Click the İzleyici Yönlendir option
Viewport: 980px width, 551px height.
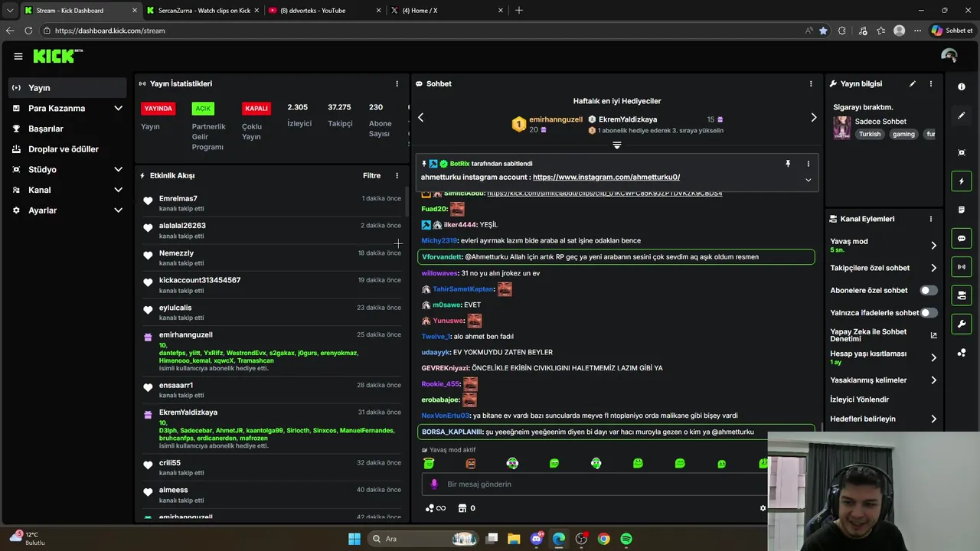(859, 399)
